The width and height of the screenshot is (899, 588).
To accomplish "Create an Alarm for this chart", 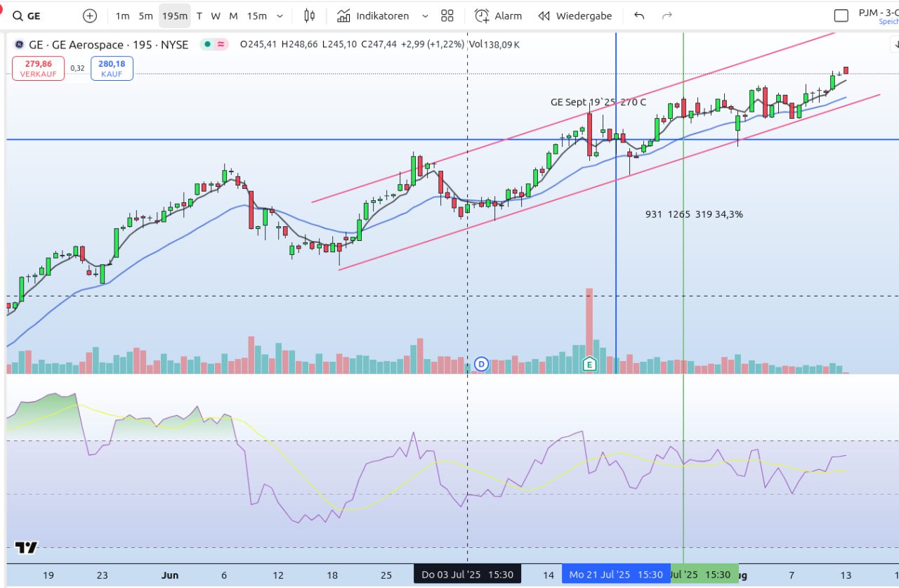I will [498, 15].
